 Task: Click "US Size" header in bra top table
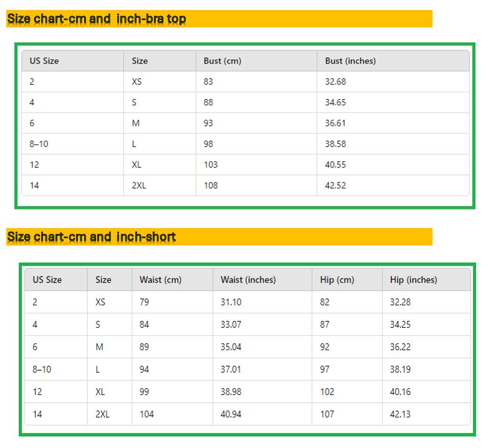(44, 61)
